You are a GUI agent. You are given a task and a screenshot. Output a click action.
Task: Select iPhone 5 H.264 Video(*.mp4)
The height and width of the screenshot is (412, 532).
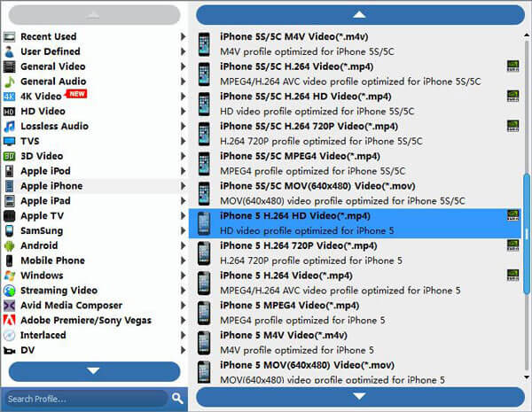(356, 284)
